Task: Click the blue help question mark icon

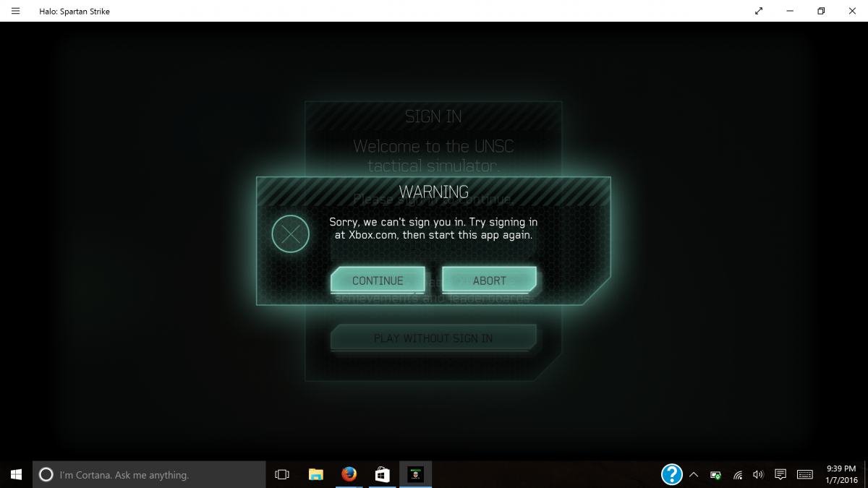Action: point(672,474)
